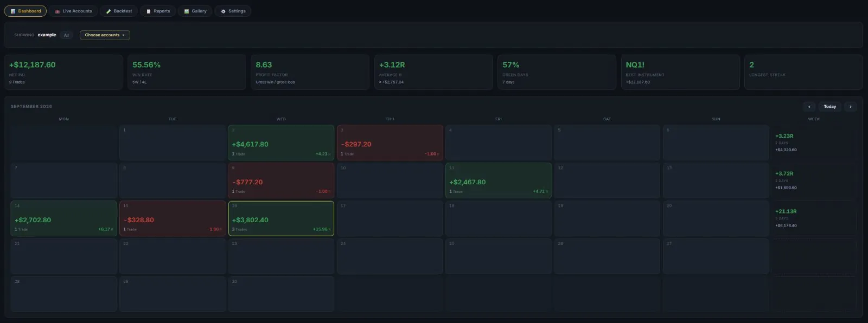Jump to Today on the calendar
Screen dimensions: 868x323
coord(829,107)
